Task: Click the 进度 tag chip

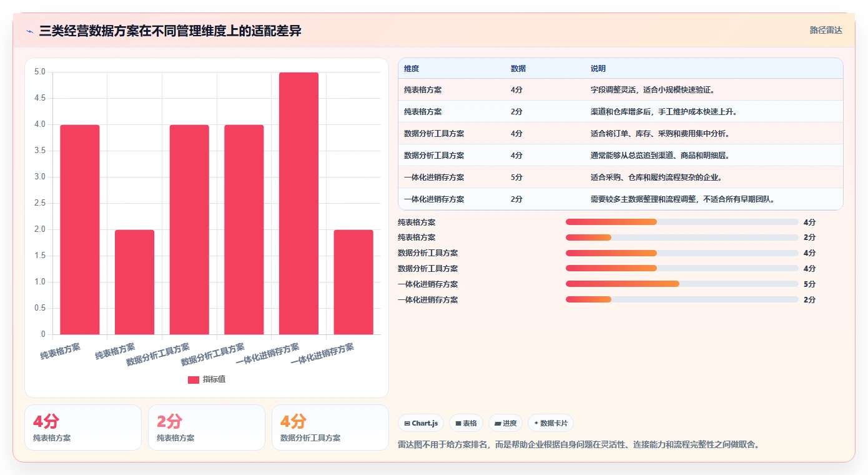Action: point(506,423)
